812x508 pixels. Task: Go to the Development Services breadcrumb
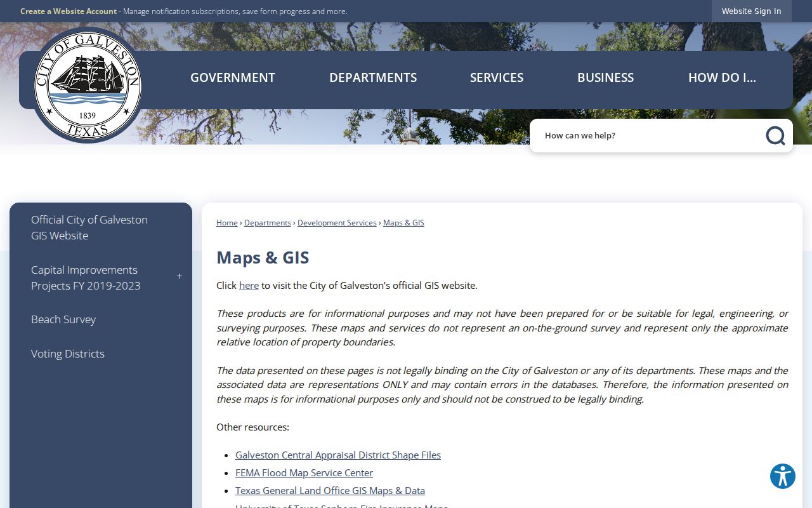pos(337,223)
